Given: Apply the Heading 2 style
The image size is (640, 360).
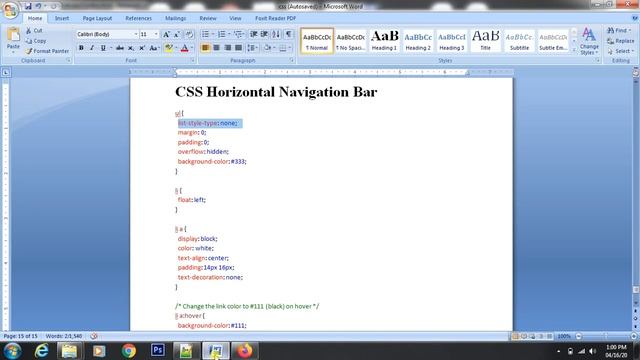Looking at the screenshot, I should click(x=418, y=40).
